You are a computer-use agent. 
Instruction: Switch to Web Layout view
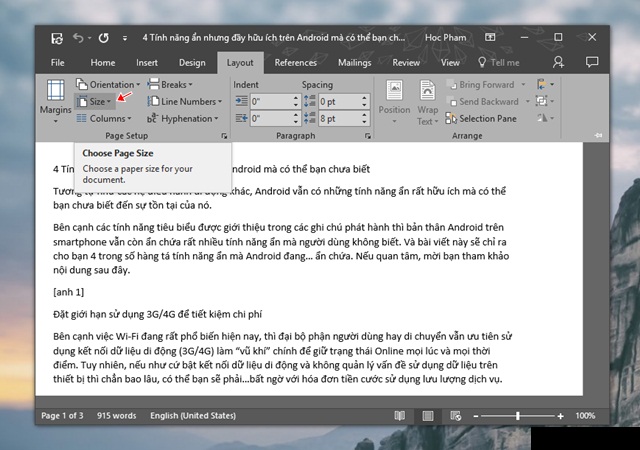(x=455, y=415)
